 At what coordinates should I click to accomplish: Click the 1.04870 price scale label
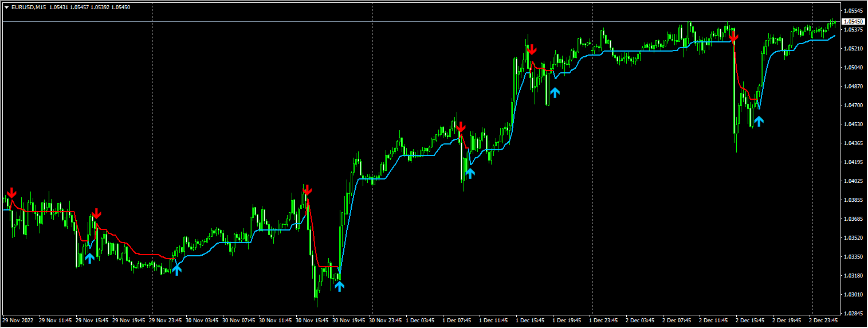pyautogui.click(x=854, y=87)
